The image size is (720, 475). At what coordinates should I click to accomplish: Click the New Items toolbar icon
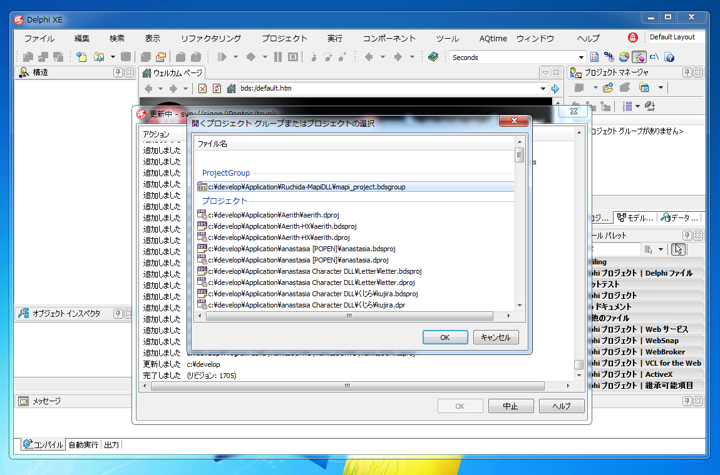(81, 57)
